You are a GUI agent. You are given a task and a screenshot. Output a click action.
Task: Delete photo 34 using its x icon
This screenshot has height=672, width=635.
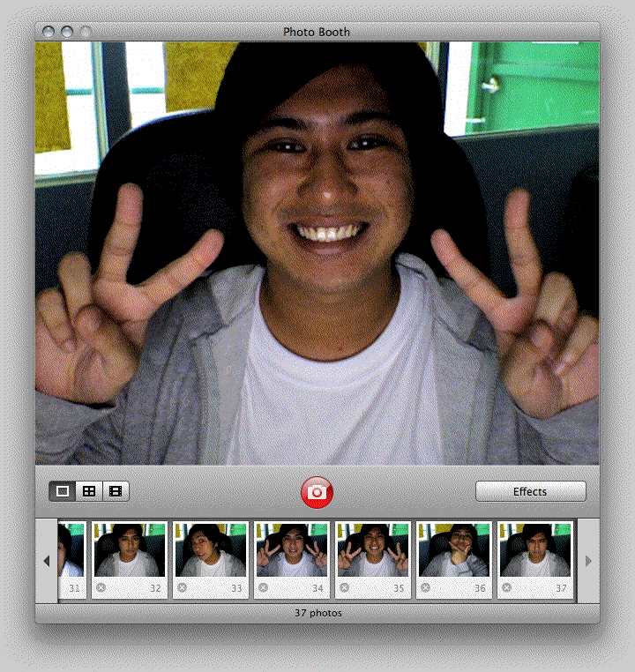pyautogui.click(x=263, y=587)
